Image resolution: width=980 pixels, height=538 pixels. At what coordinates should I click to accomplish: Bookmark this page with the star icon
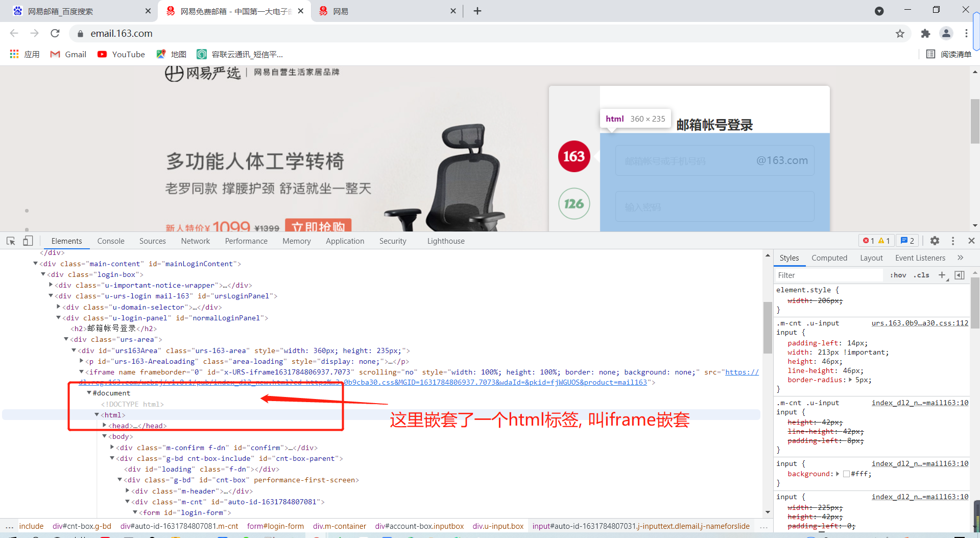pyautogui.click(x=900, y=33)
